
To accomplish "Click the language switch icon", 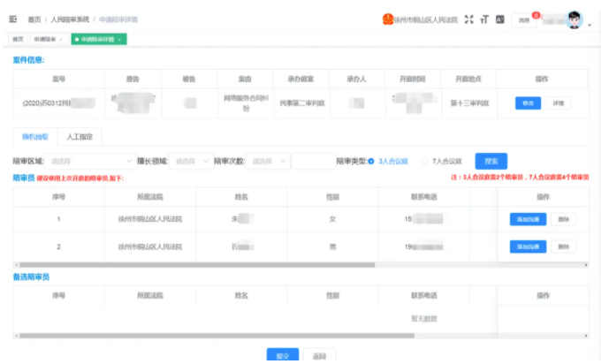I will point(499,19).
